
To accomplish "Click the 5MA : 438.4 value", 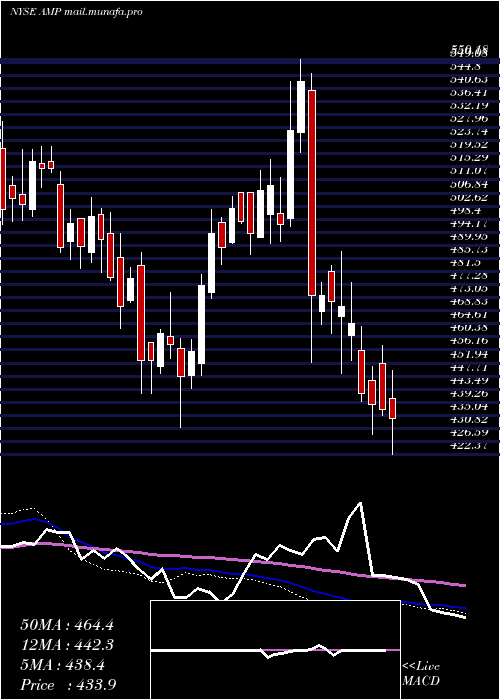I will [63, 665].
